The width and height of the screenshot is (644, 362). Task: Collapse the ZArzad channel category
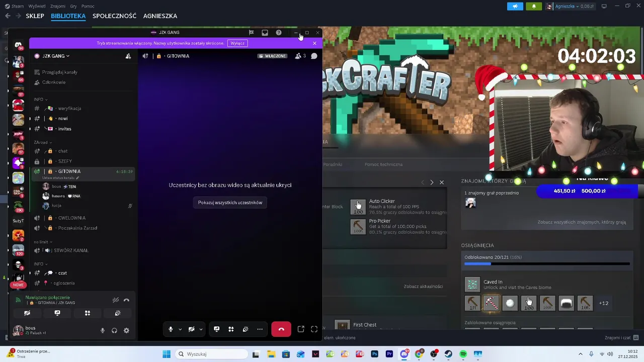[42, 142]
